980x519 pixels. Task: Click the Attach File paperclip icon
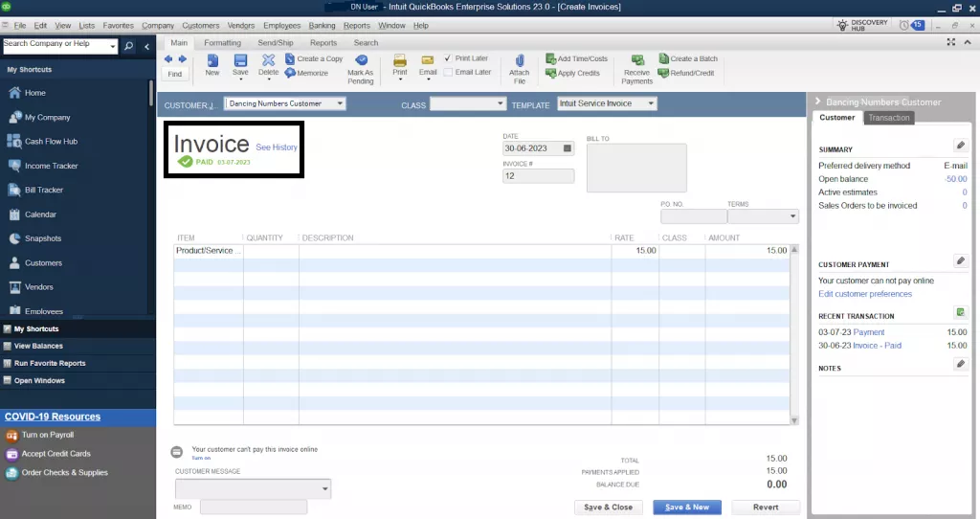(x=520, y=60)
